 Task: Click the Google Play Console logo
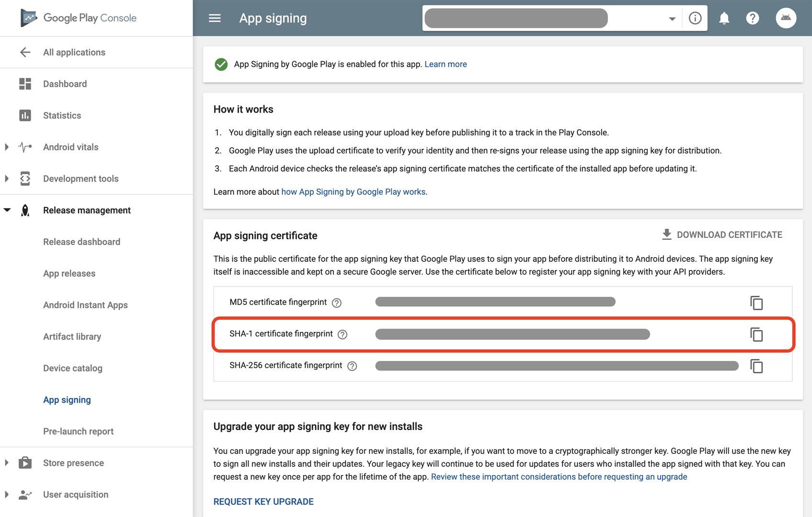[x=79, y=18]
